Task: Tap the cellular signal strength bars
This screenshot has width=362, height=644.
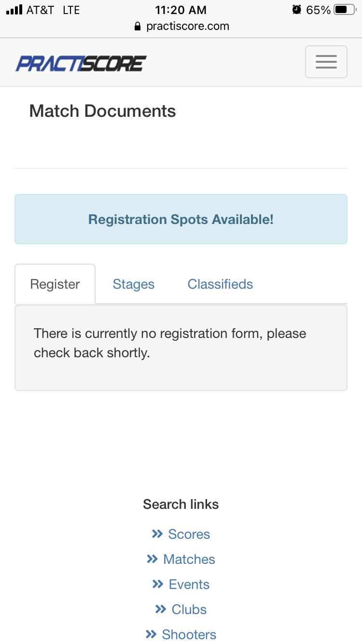Action: (14, 10)
